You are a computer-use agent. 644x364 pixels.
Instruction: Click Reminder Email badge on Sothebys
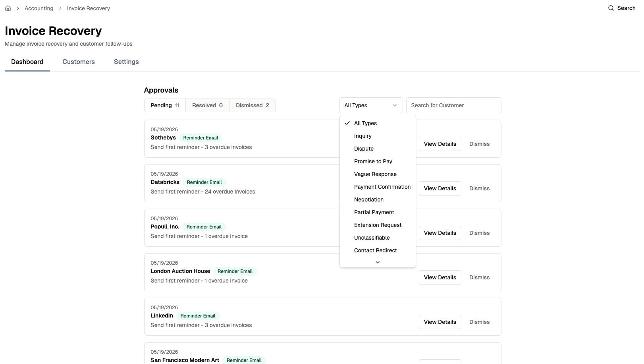pyautogui.click(x=201, y=138)
